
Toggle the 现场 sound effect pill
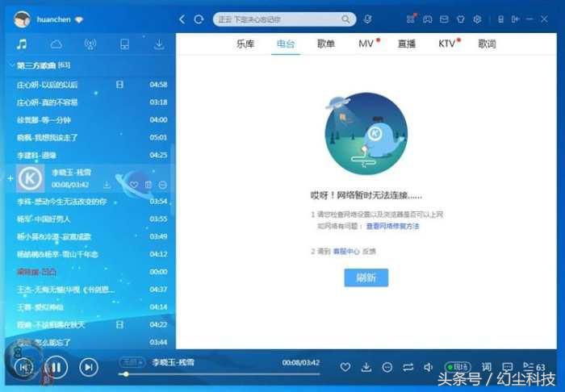tap(458, 367)
